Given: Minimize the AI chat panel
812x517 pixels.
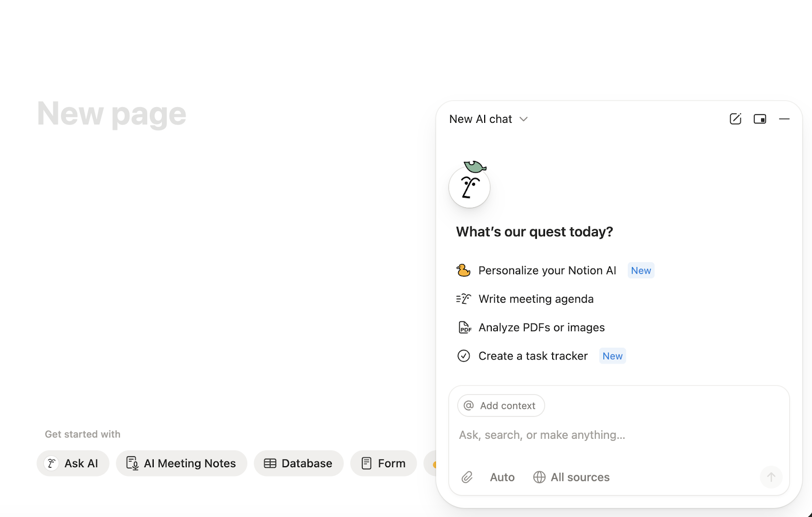Looking at the screenshot, I should [x=784, y=119].
